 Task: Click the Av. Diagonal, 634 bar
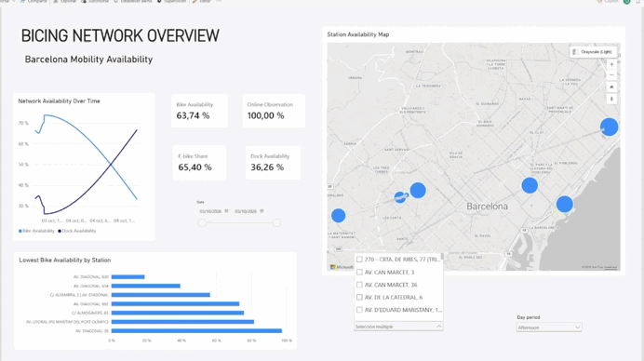click(x=146, y=286)
